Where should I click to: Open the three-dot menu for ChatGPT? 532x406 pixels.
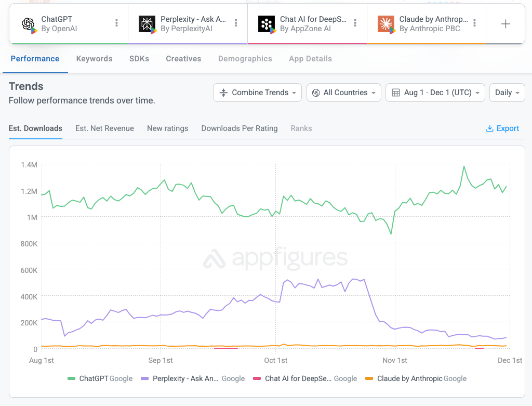pos(116,23)
